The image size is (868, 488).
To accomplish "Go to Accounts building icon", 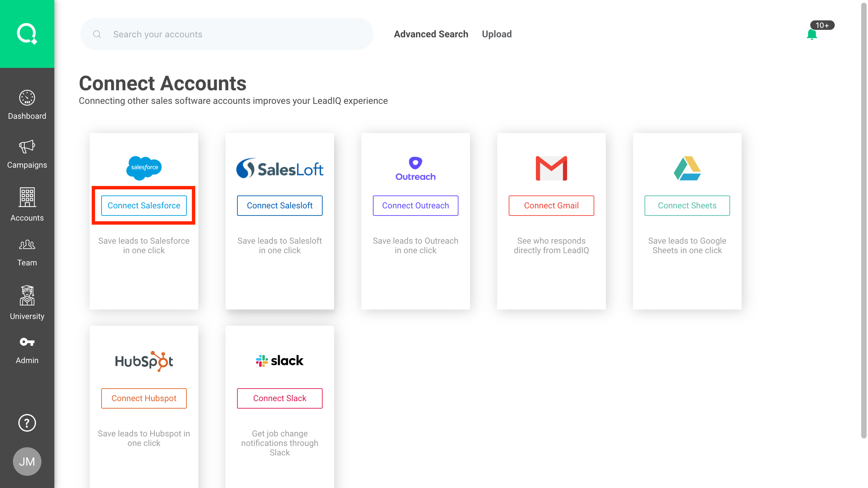I will 27,197.
